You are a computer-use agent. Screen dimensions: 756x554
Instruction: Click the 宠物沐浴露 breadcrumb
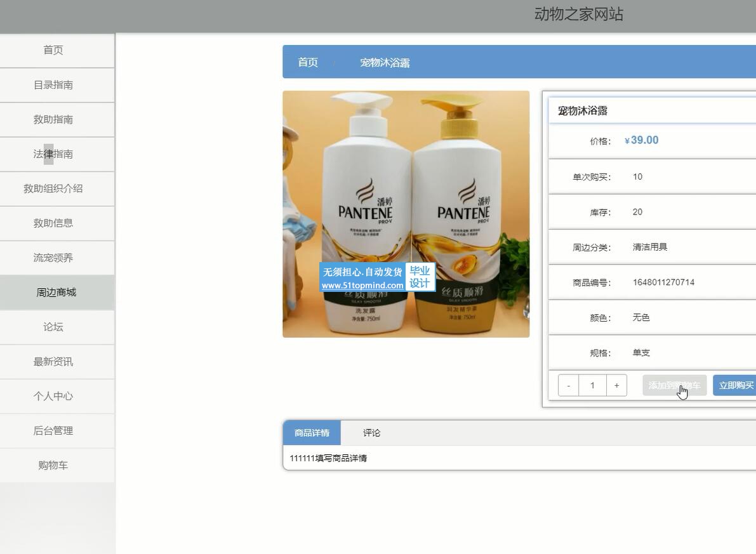385,63
